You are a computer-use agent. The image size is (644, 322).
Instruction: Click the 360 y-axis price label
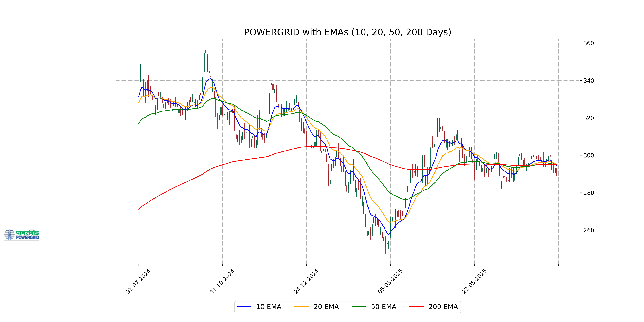coord(589,43)
